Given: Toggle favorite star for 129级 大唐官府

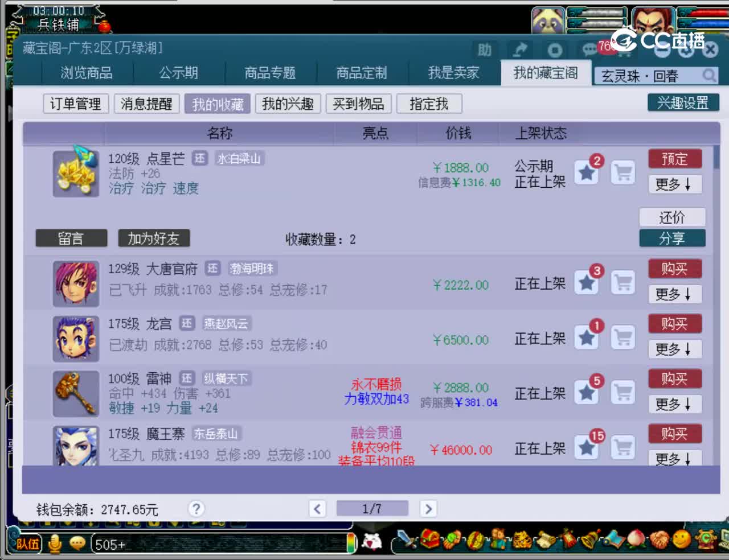Looking at the screenshot, I should (x=587, y=282).
